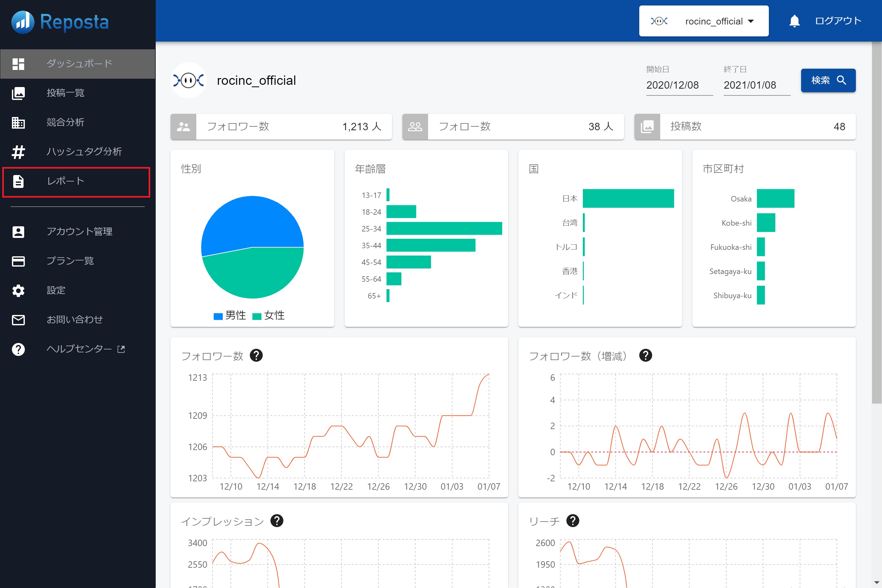This screenshot has height=588, width=882.
Task: Open the ダッシュボード dashboard icon
Action: pos(18,64)
